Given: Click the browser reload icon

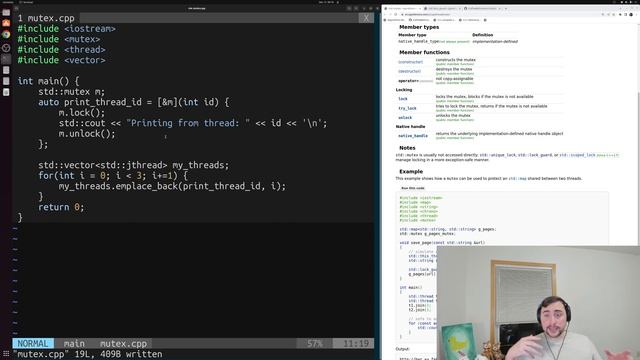Looking at the screenshot, I should [x=396, y=14].
